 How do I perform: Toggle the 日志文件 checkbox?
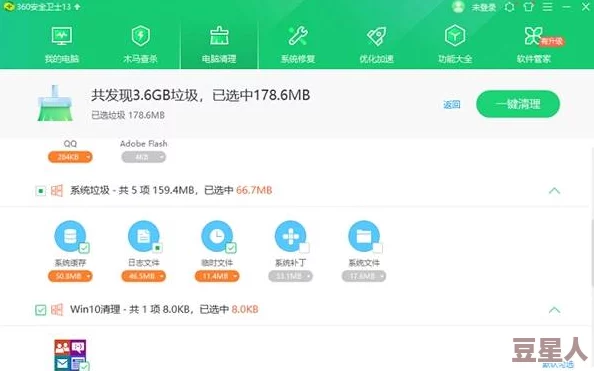pos(158,248)
